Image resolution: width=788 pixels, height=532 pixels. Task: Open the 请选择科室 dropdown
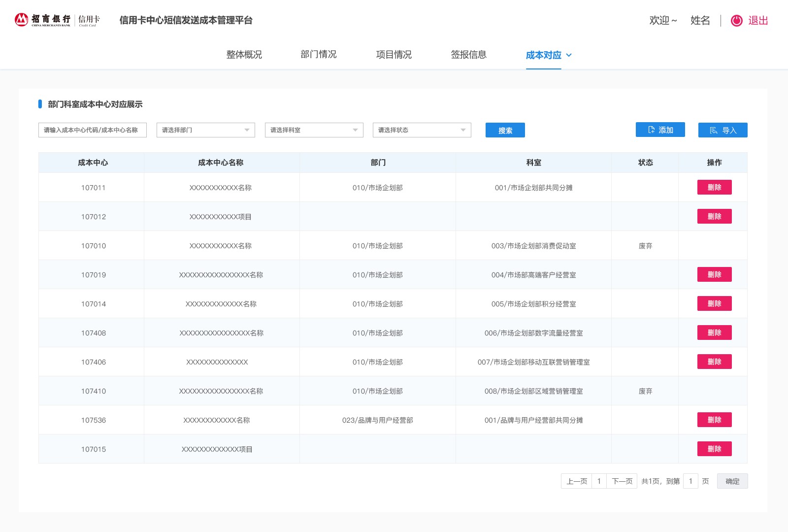(x=314, y=130)
